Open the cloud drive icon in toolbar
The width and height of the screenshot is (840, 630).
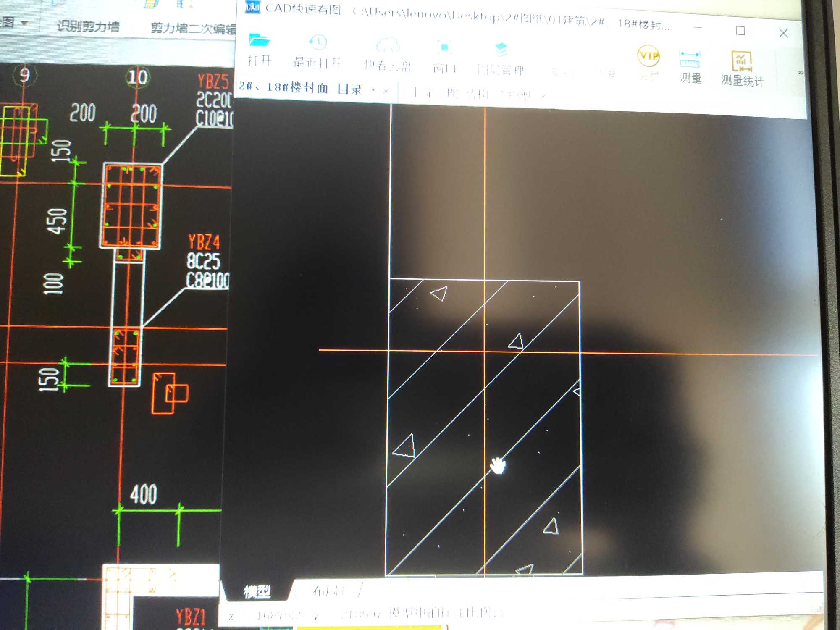[387, 45]
